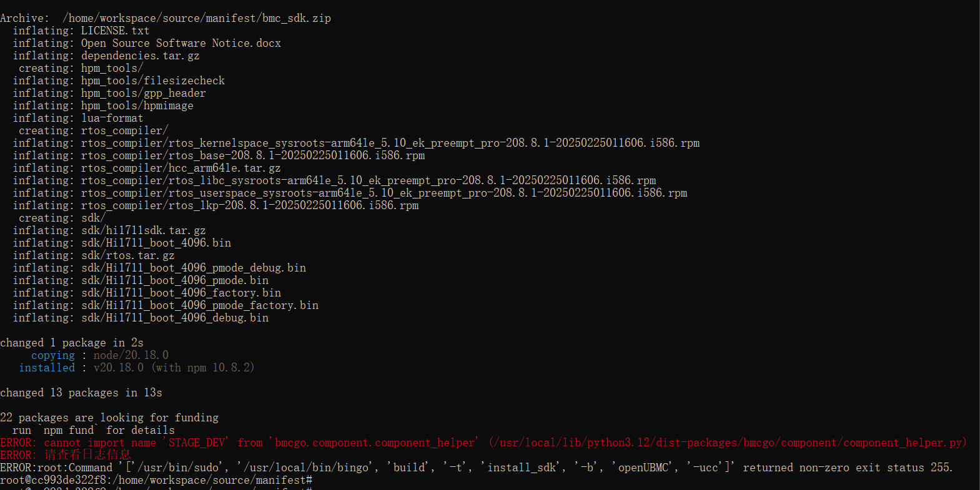Click the lua-format file name
The image size is (980, 490).
(x=112, y=118)
